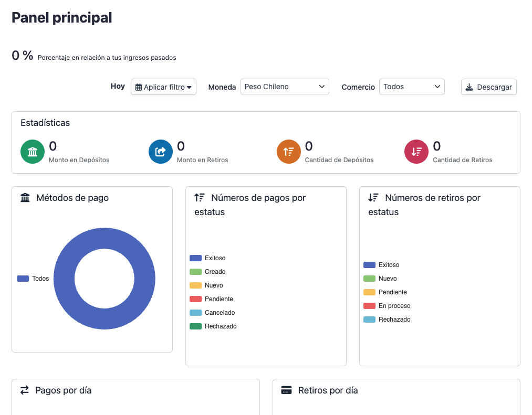Screen dimensions: 532x415
Task: Toggle the Todos legend in Métodos de pago
Action: click(33, 279)
